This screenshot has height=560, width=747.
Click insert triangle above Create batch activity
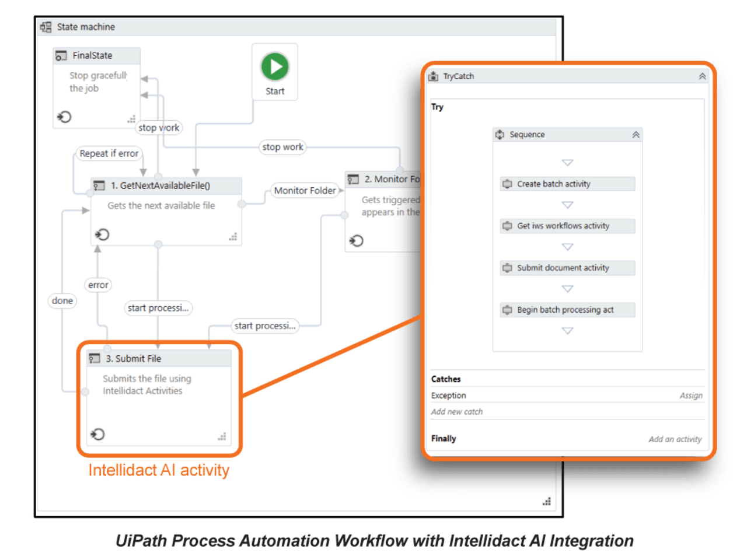point(567,163)
